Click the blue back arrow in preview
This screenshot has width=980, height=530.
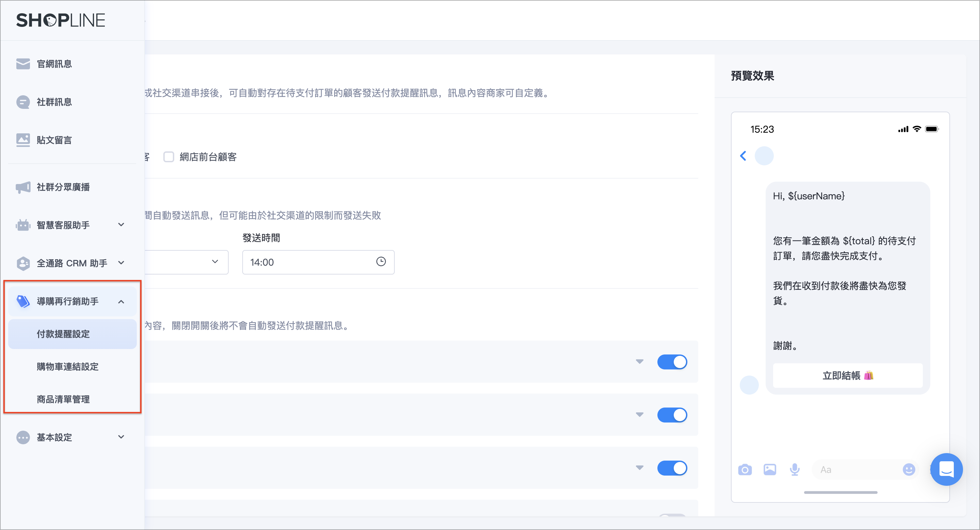coord(743,155)
